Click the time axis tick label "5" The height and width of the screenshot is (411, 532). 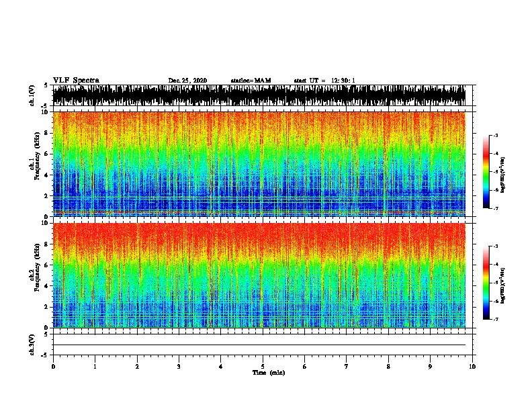click(263, 367)
